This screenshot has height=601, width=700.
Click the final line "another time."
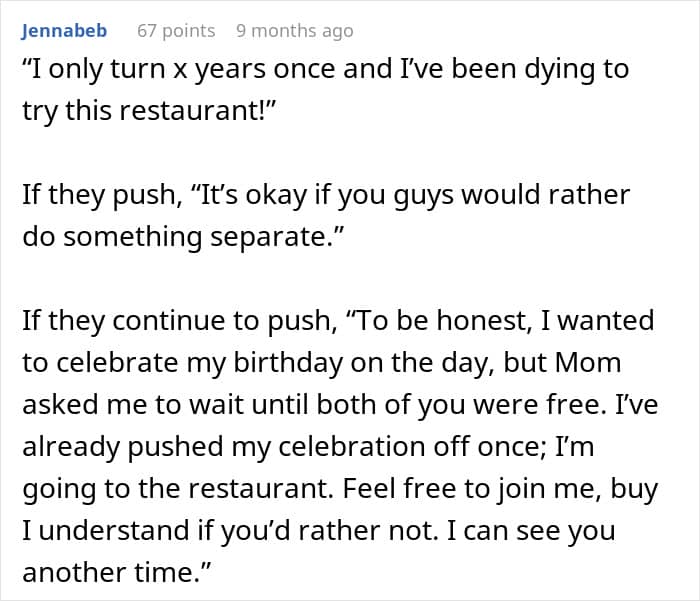tap(116, 572)
